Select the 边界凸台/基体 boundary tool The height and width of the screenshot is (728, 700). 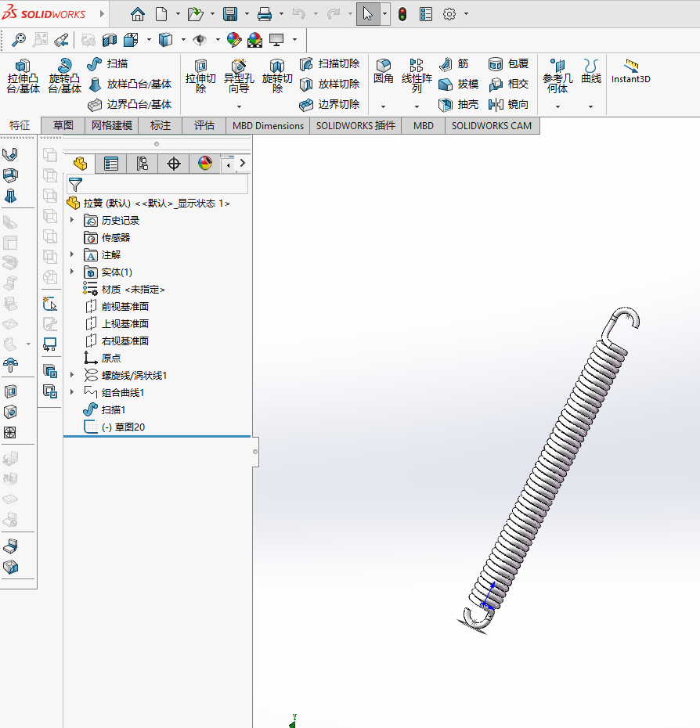130,104
